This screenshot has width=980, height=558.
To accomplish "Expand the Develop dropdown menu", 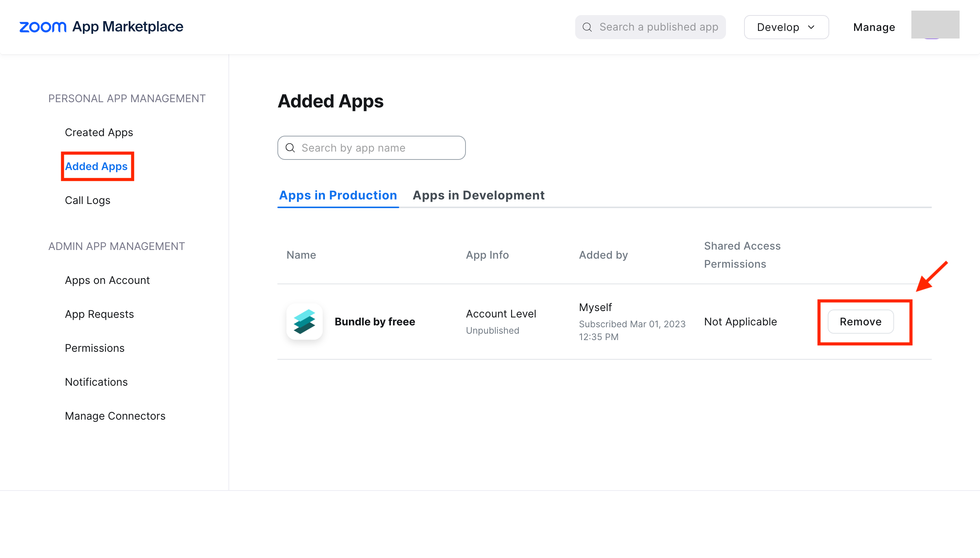I will 786,27.
